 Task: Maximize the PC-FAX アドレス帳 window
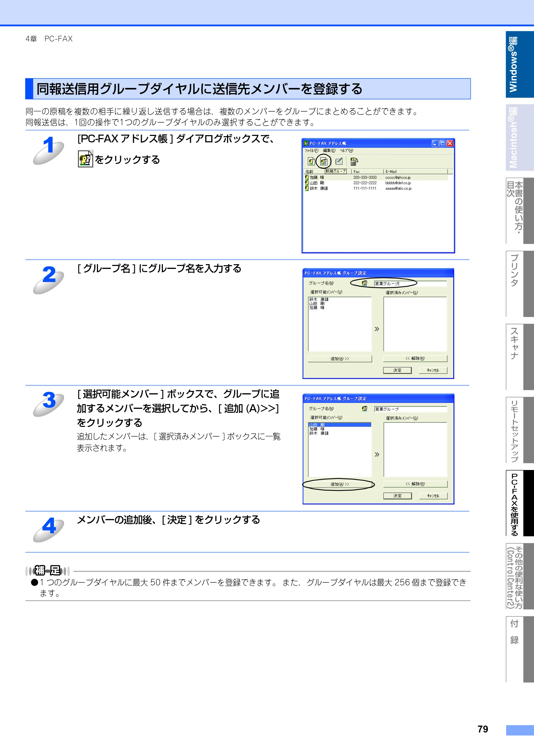click(442, 143)
